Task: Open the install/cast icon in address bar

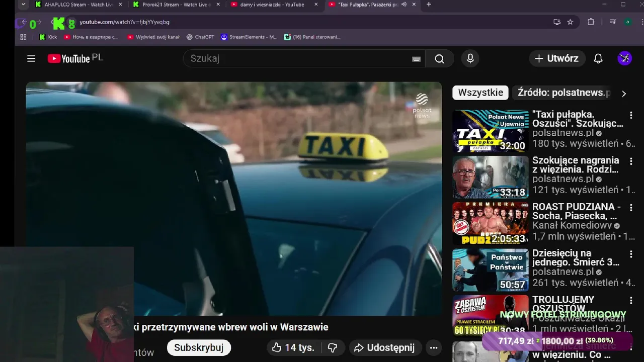Action: point(556,22)
